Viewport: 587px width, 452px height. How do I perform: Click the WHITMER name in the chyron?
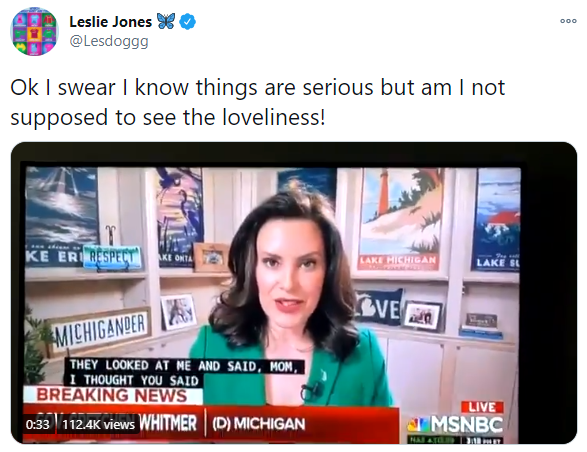click(x=168, y=423)
